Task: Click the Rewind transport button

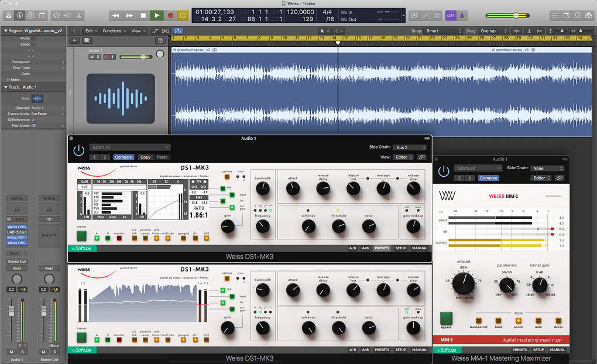Action: point(116,16)
